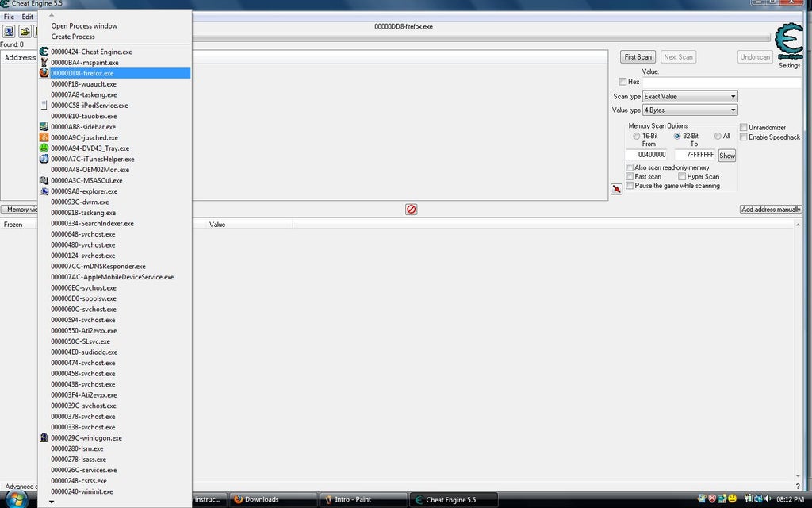Switch to Intro - Paint taskbar button

(363, 500)
